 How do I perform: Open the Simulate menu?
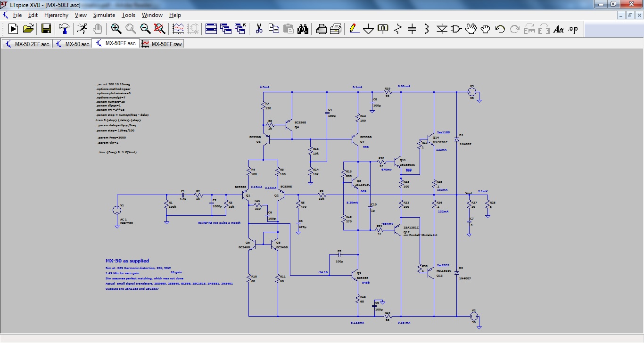pos(104,15)
